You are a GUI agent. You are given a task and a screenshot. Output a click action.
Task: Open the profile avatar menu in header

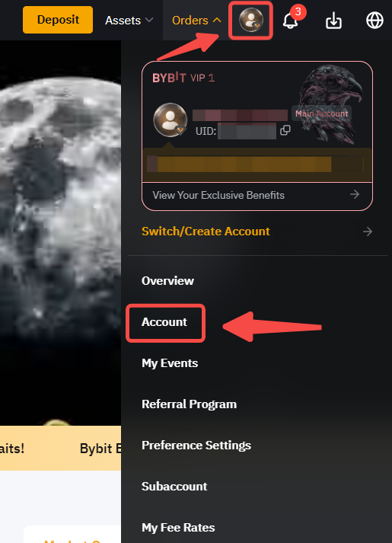(251, 20)
